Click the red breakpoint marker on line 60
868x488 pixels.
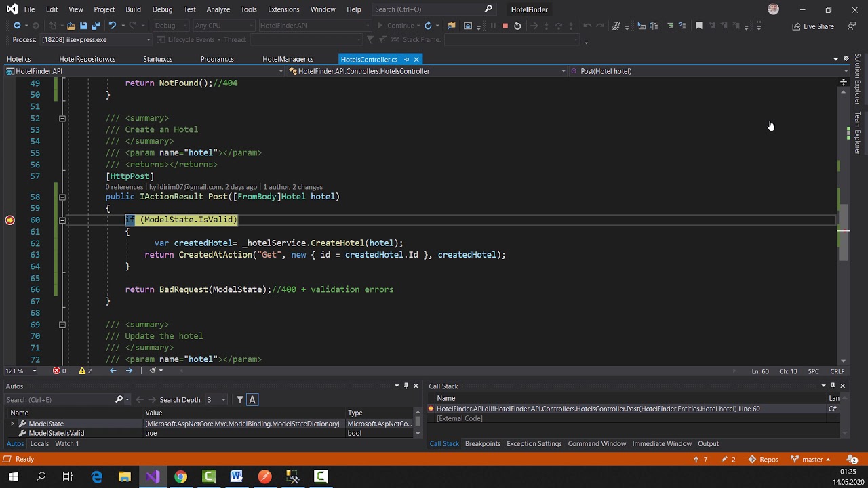coord(9,220)
